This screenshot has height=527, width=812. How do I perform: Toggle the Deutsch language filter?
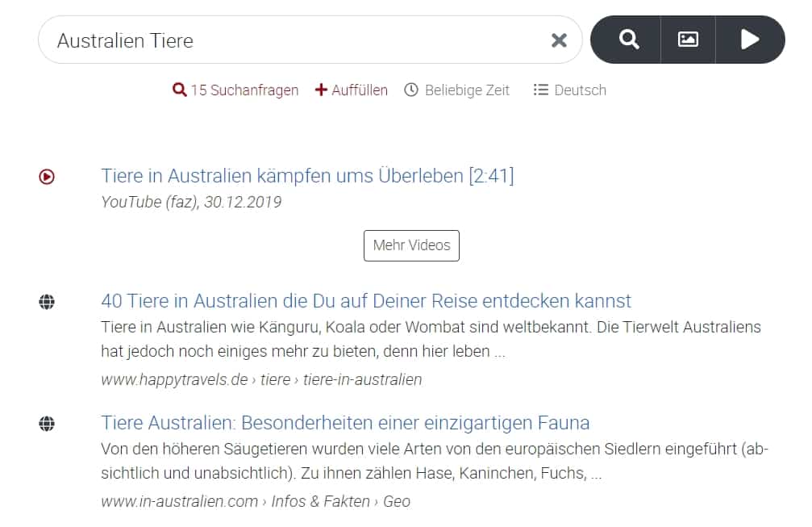(568, 90)
